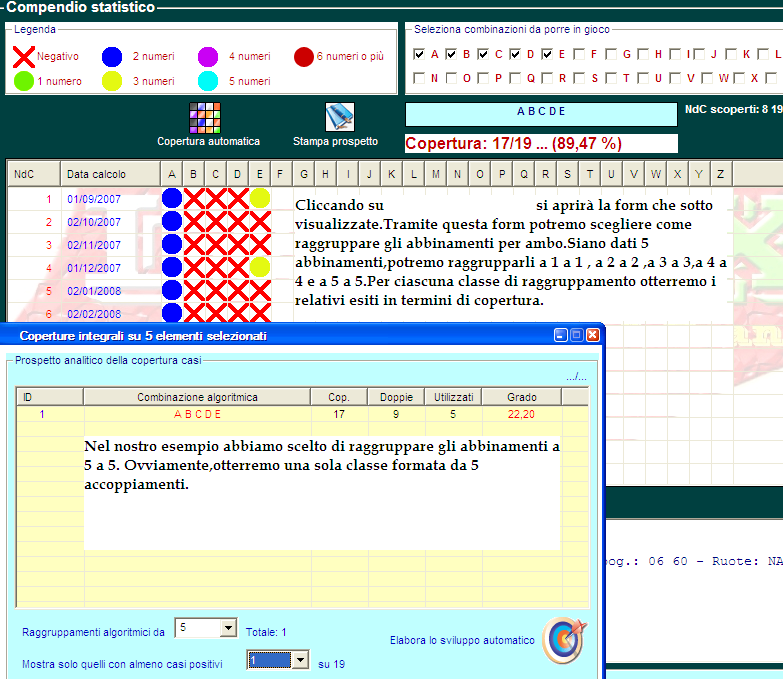Click blue circle in row 02/02/2008 column A
This screenshot has height=679, width=783.
tap(172, 313)
